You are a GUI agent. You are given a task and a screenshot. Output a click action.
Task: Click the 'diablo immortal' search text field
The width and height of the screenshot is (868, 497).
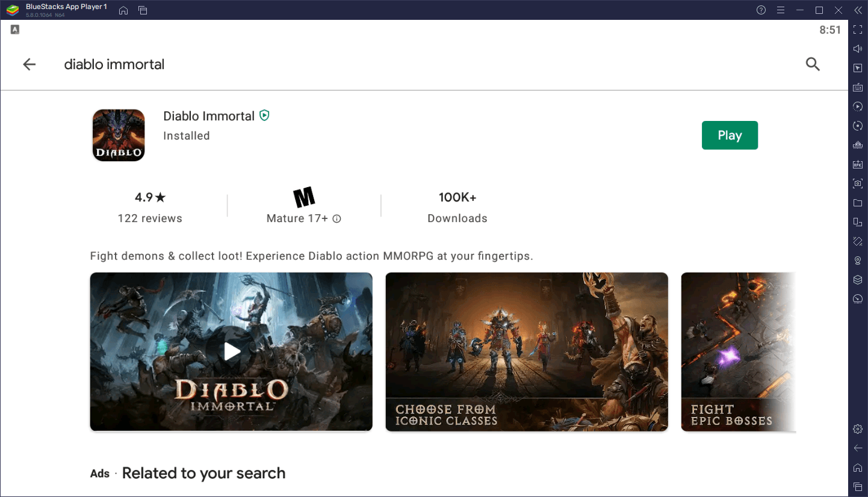pyautogui.click(x=114, y=64)
